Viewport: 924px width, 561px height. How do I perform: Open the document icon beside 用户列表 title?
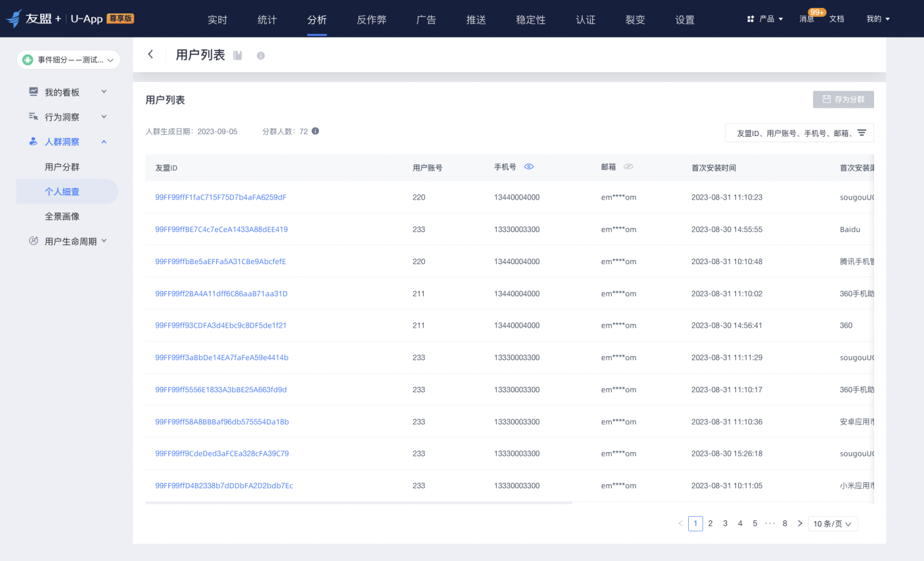[x=238, y=55]
